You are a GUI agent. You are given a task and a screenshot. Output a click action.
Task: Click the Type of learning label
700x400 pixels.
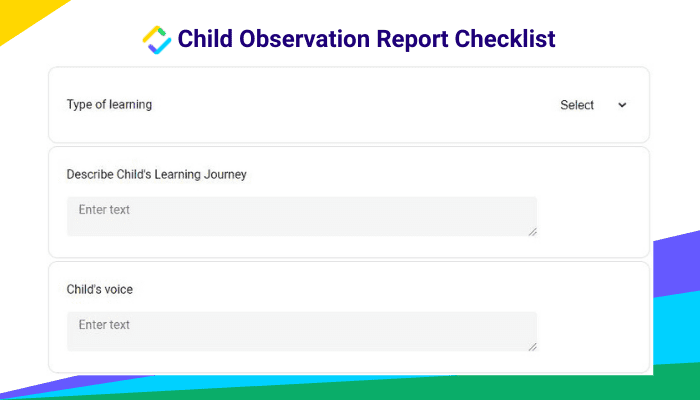(x=109, y=104)
